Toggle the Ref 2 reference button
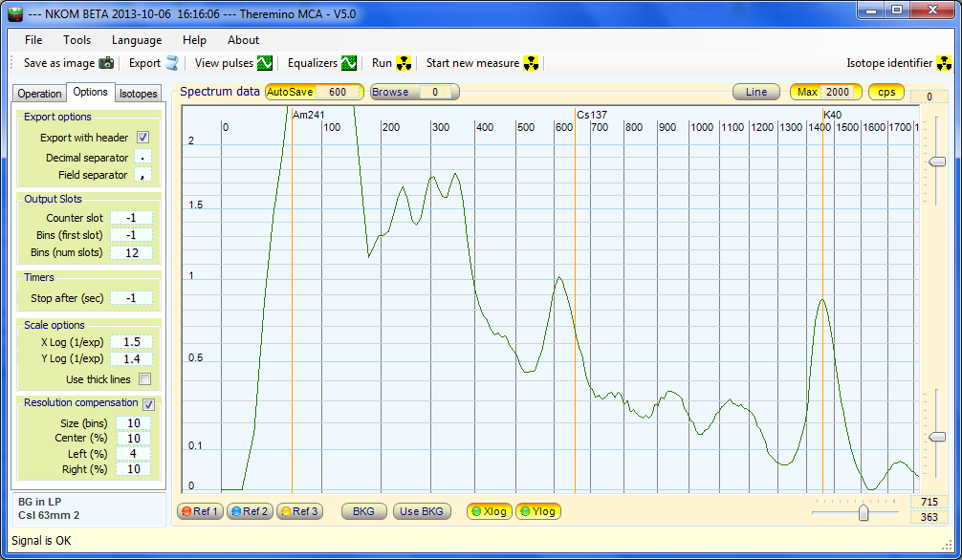 250,511
